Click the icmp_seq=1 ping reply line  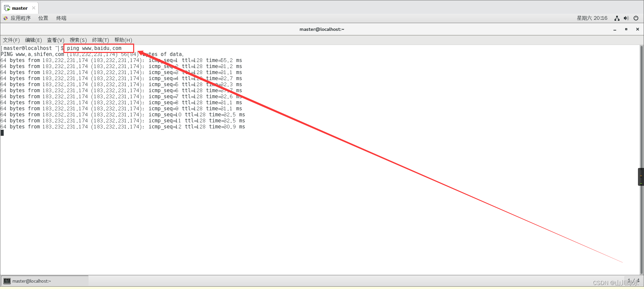(121, 60)
